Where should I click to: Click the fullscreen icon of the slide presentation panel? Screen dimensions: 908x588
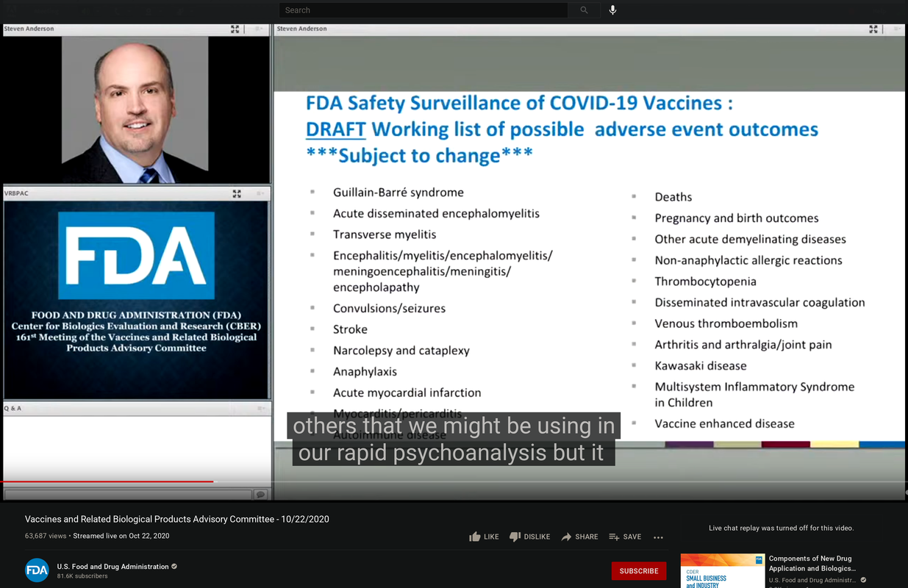point(873,29)
